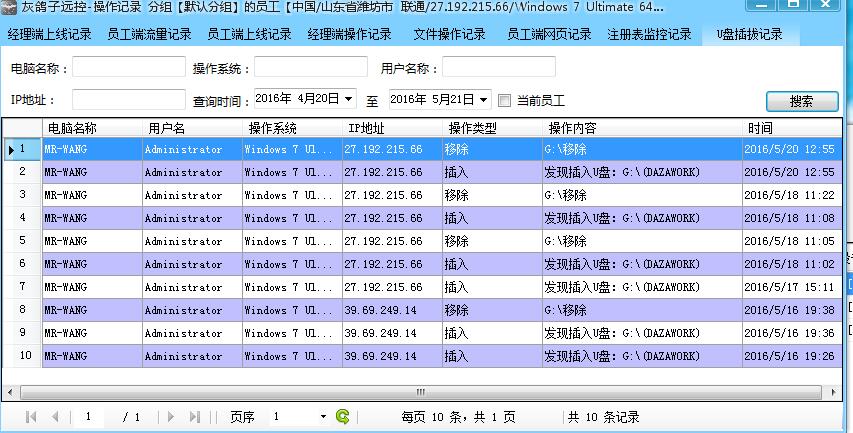
Task: Open the 注册表监控记录 tab
Action: (x=649, y=34)
